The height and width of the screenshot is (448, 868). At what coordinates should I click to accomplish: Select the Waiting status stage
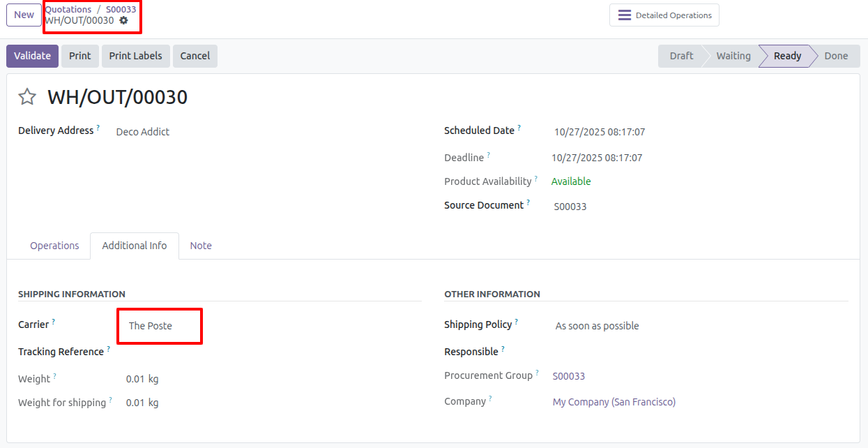[x=733, y=56]
